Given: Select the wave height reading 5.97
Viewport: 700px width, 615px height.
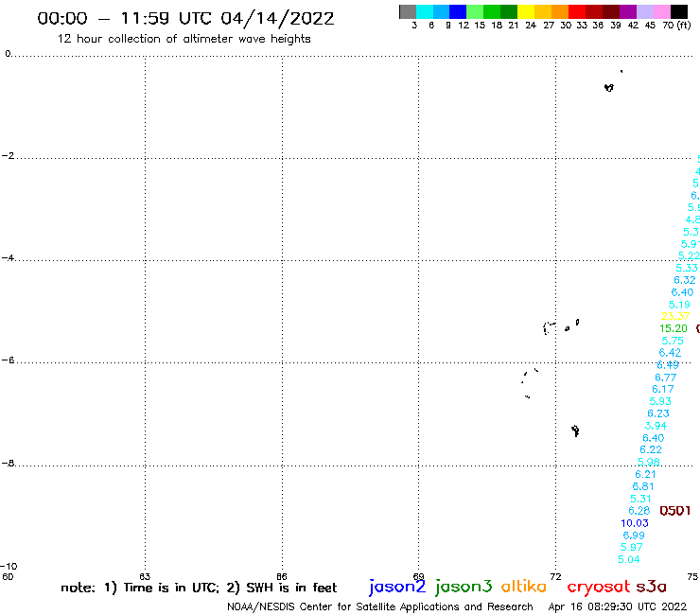Looking at the screenshot, I should tap(631, 548).
